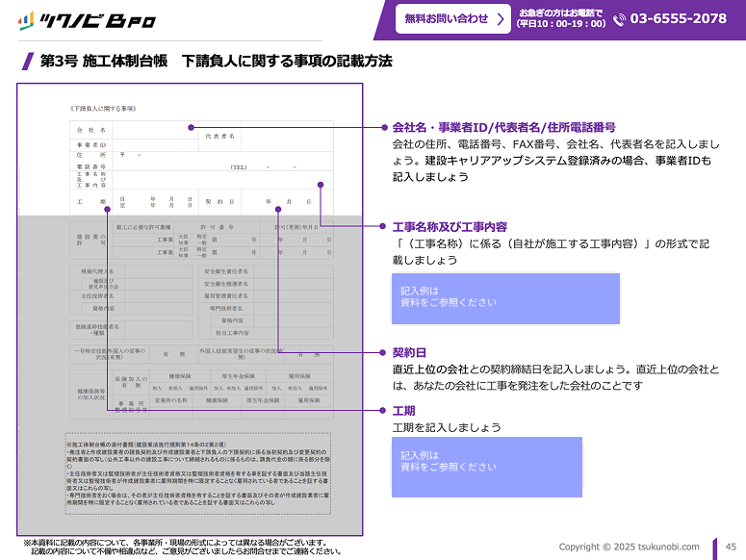
Task: Click the 直近上位の会社との契約締結日 description
Action: [x=555, y=377]
